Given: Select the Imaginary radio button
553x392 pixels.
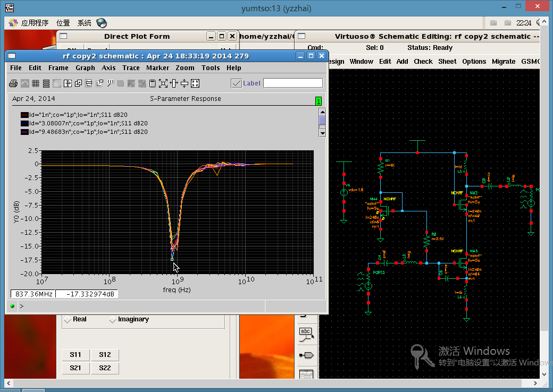Looking at the screenshot, I should [113, 320].
